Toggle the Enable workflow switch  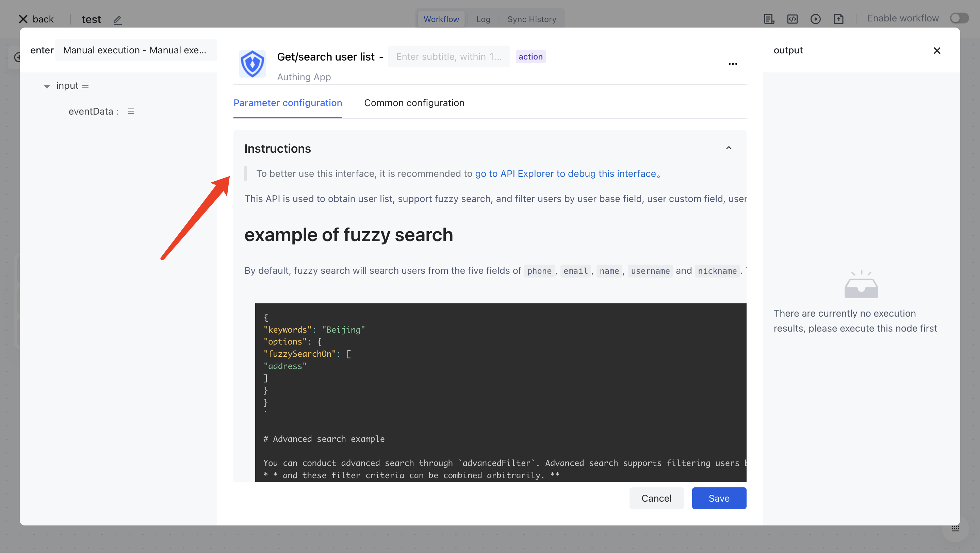pyautogui.click(x=959, y=18)
